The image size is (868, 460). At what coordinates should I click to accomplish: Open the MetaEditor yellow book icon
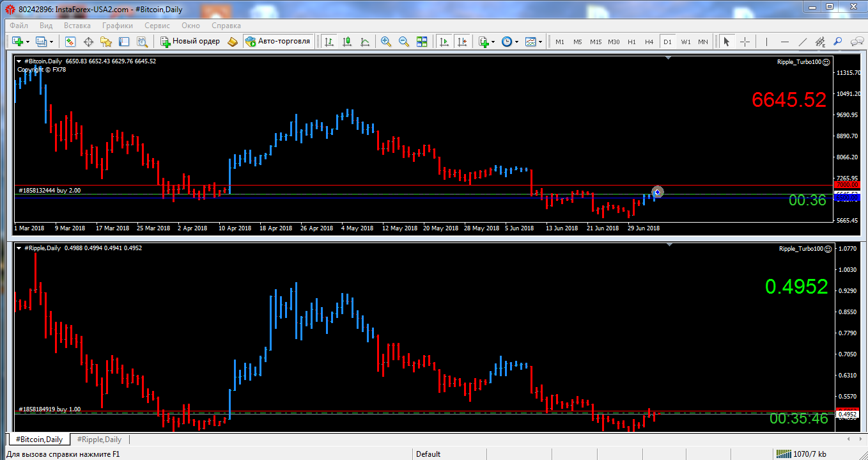click(x=233, y=42)
